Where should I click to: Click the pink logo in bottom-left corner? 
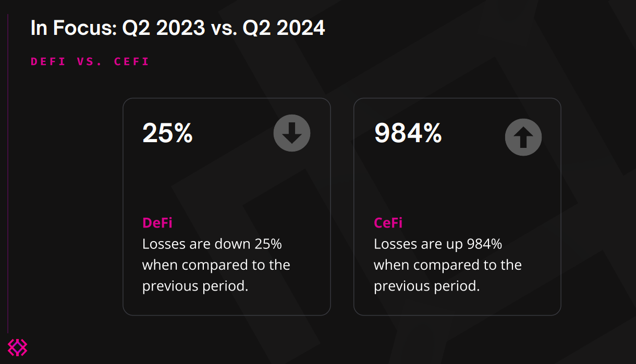tap(17, 347)
